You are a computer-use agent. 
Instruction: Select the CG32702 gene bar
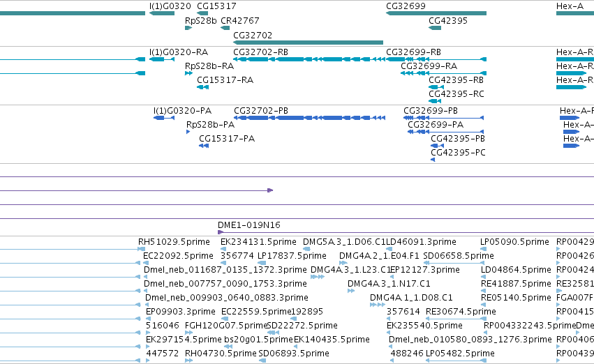coord(308,43)
